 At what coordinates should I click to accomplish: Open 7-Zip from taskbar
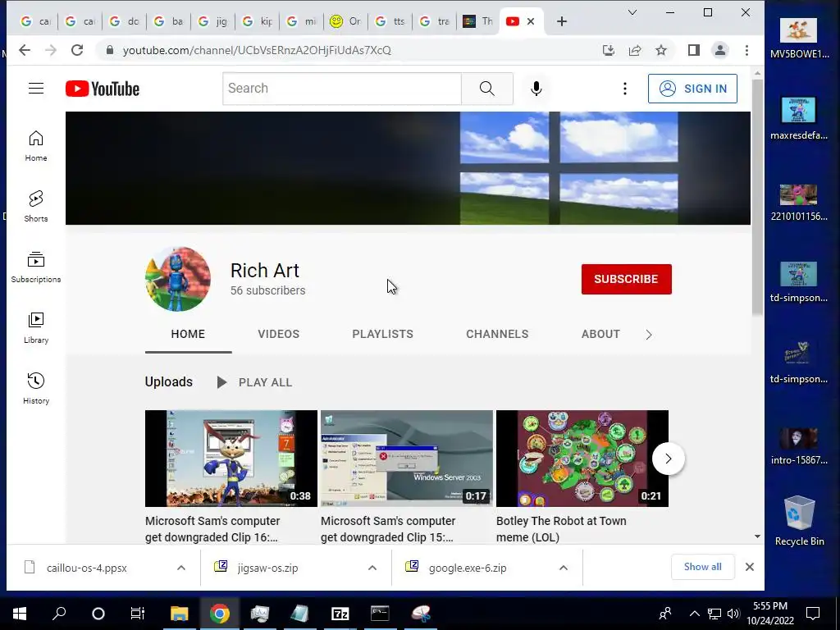click(x=340, y=614)
